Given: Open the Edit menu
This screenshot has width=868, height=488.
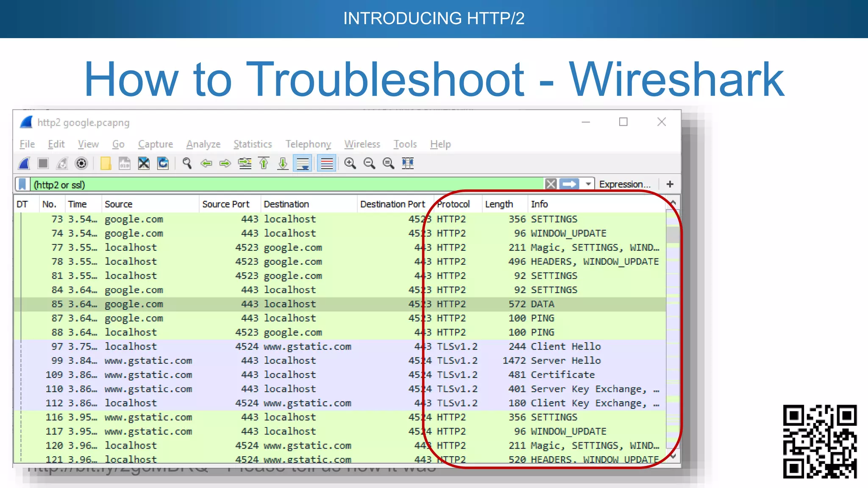Looking at the screenshot, I should point(56,144).
